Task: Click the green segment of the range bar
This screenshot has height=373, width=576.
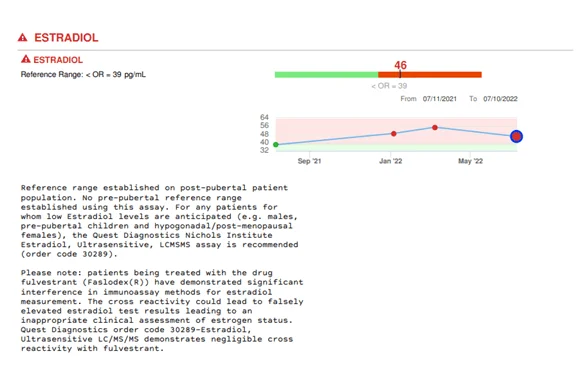Action: (326, 75)
